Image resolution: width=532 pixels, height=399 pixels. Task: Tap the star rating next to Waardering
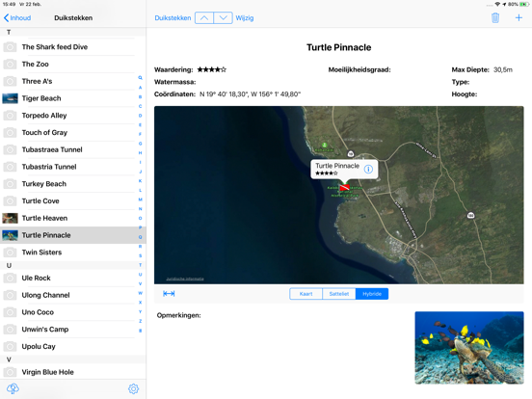click(212, 69)
